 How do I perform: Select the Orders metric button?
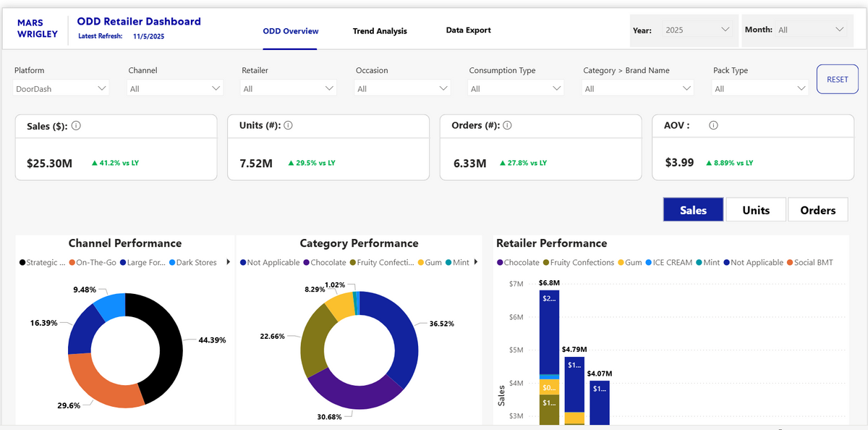click(x=817, y=209)
